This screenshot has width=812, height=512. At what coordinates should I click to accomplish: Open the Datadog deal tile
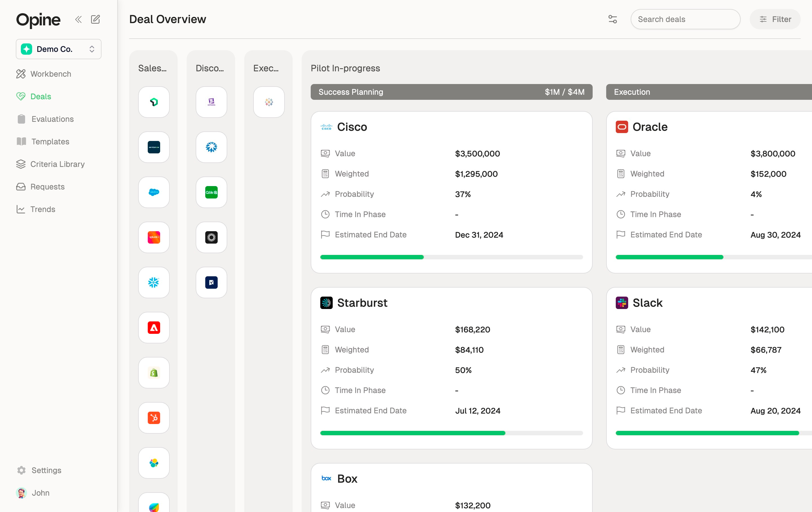(211, 102)
